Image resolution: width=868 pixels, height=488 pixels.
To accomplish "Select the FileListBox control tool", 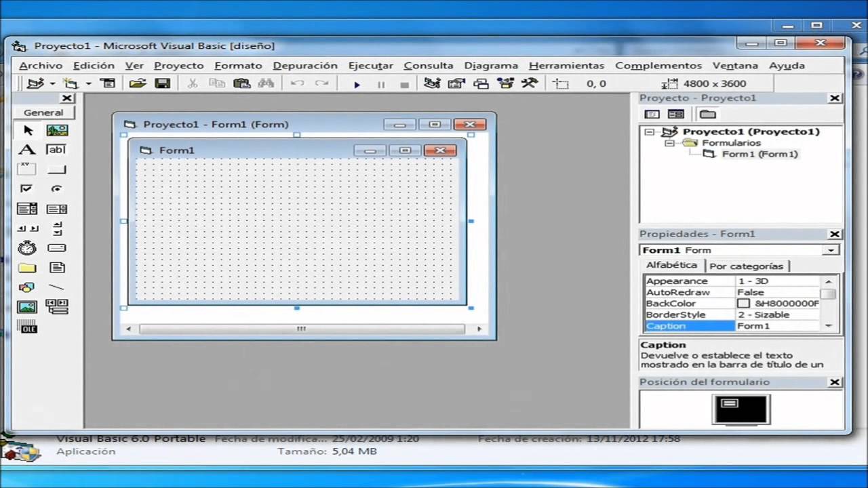I will coord(57,268).
